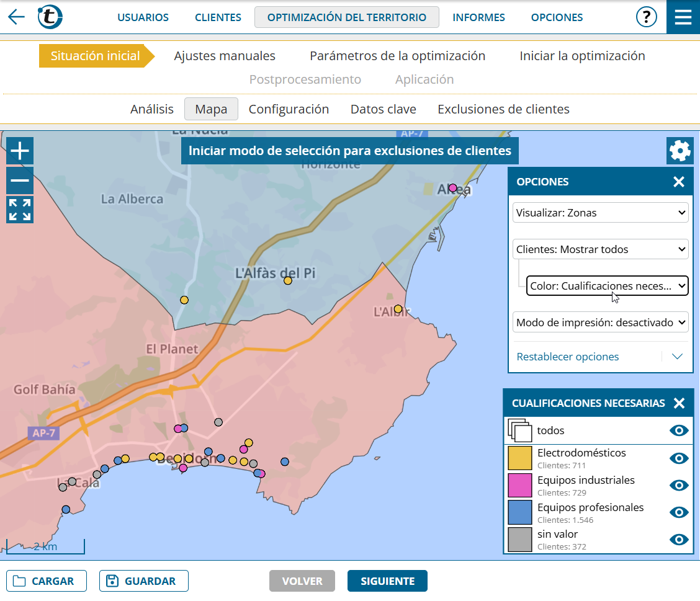Zoom out on the map
This screenshot has height=601, width=700.
[20, 180]
